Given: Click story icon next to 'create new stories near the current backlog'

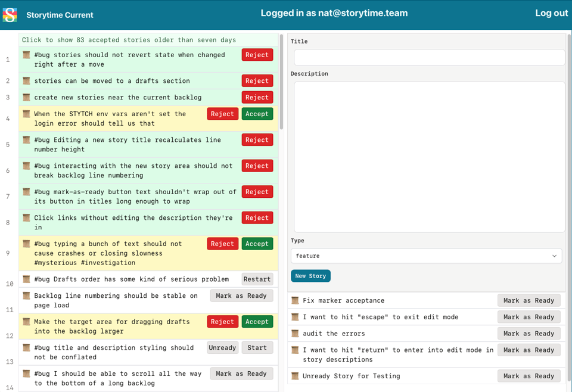Looking at the screenshot, I should 26,97.
